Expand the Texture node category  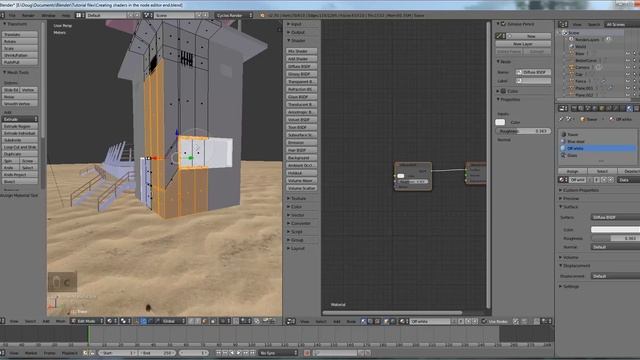pos(297,198)
